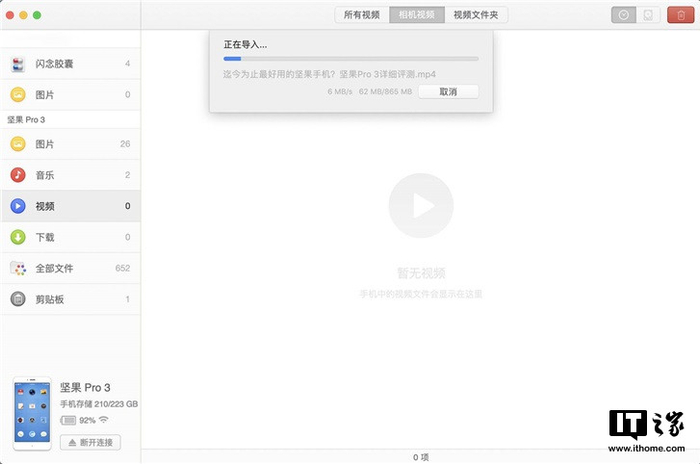Toggle the view button beside the clock
Image resolution: width=700 pixels, height=464 pixels.
point(649,15)
